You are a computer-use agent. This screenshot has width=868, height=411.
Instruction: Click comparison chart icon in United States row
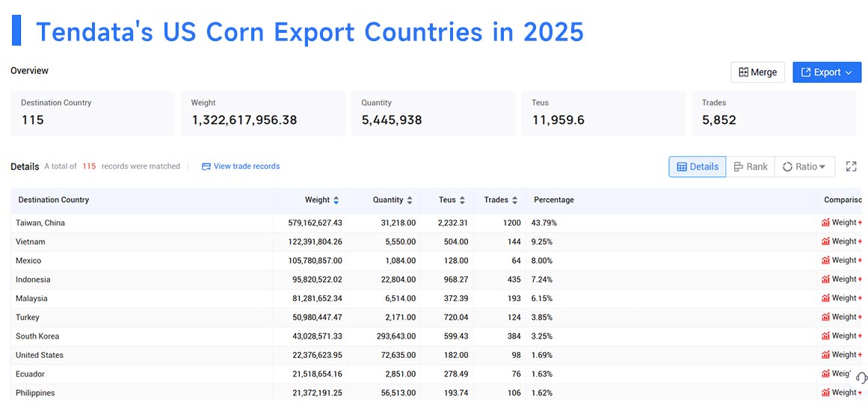pos(825,354)
